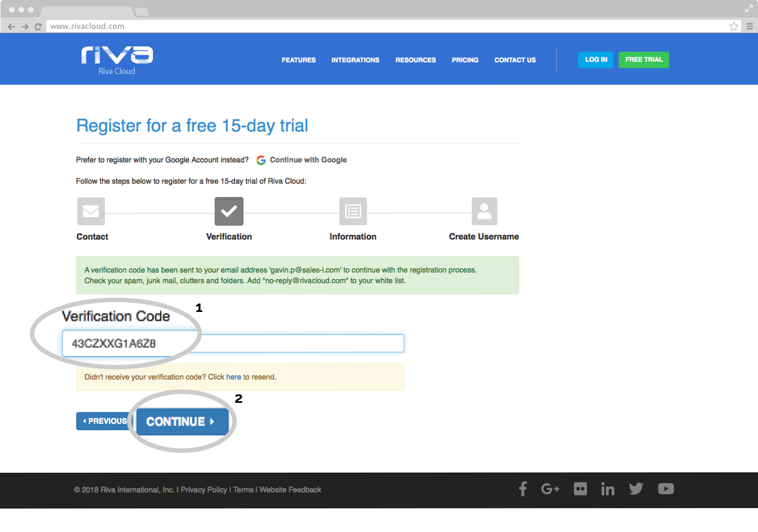Click the 'Information' step label
The height and width of the screenshot is (532, 758).
click(353, 237)
